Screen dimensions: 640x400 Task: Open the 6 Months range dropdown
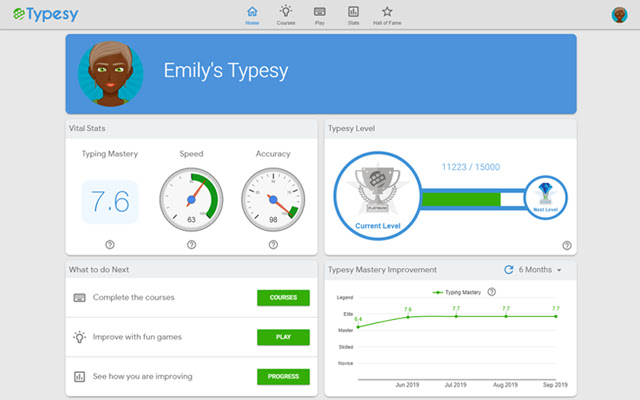point(540,269)
